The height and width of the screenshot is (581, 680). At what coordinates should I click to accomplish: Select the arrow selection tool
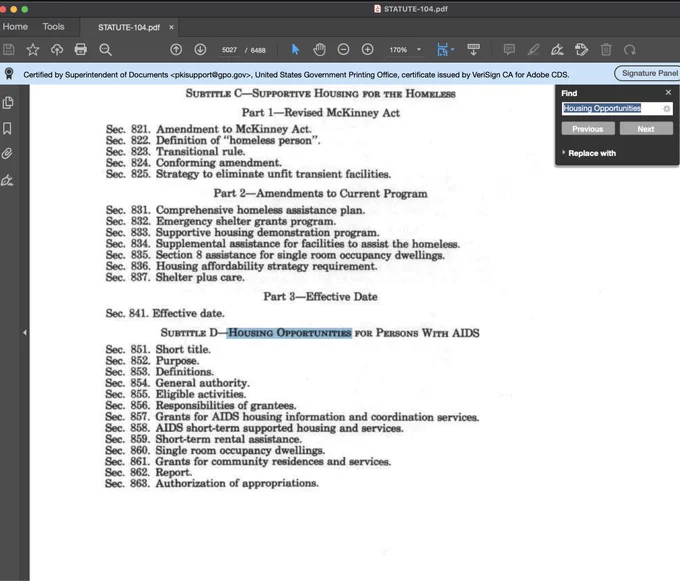pyautogui.click(x=295, y=50)
